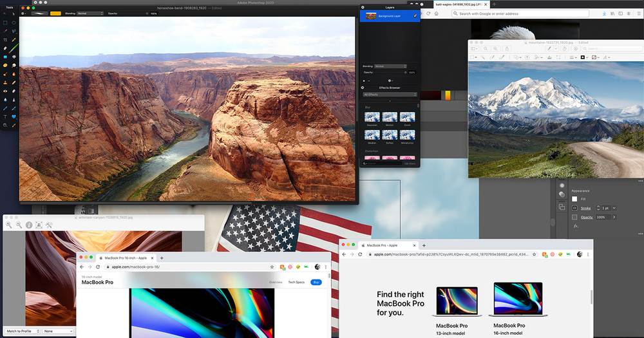
Task: Select Miniaturize effect thumbnail
Action: (408, 135)
